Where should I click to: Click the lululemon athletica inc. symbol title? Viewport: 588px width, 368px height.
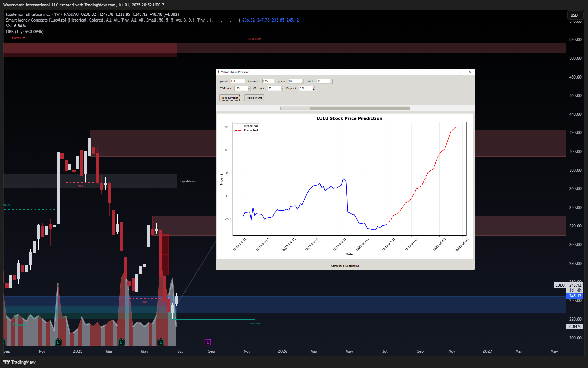28,14
